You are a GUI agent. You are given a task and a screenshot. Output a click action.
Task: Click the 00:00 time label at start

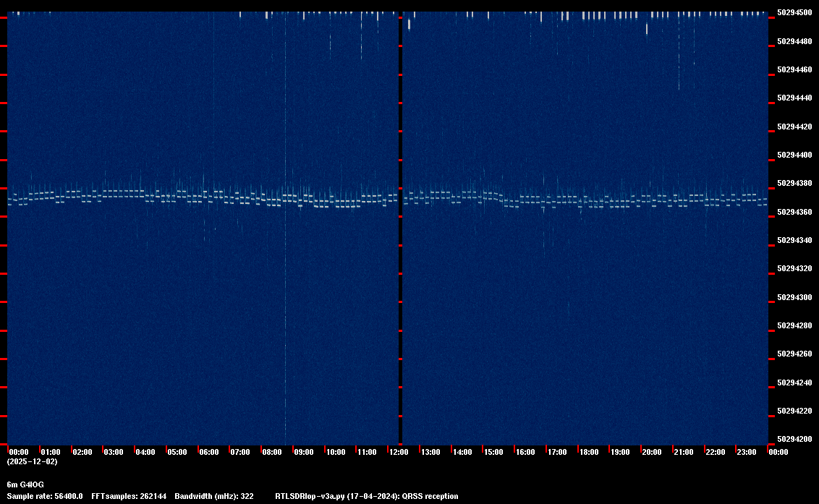click(19, 452)
